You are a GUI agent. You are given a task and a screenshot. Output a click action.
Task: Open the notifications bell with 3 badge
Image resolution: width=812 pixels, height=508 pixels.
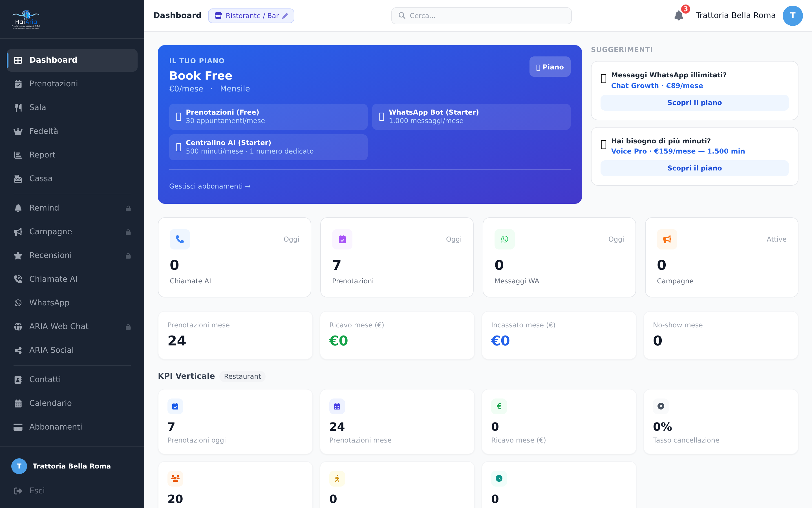coord(679,16)
